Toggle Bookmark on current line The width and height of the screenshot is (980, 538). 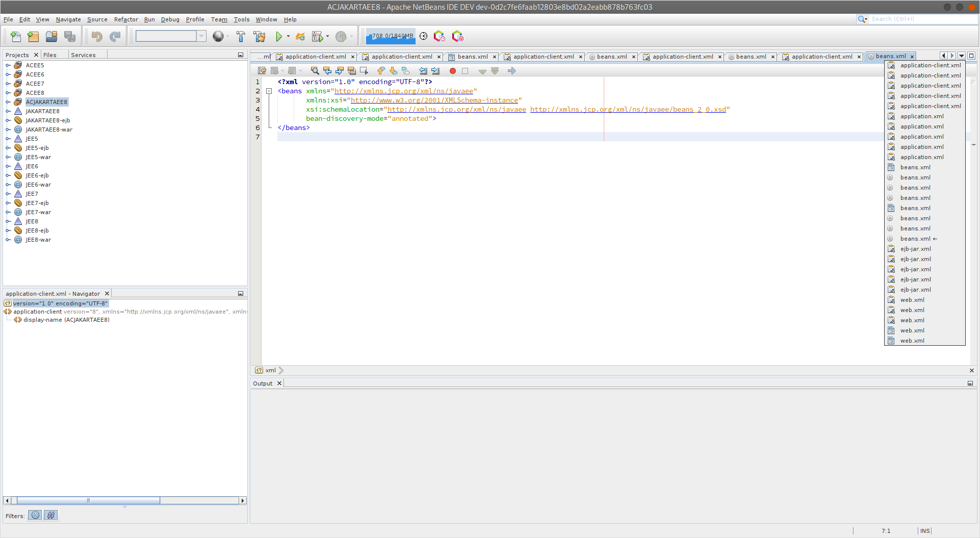(x=405, y=71)
